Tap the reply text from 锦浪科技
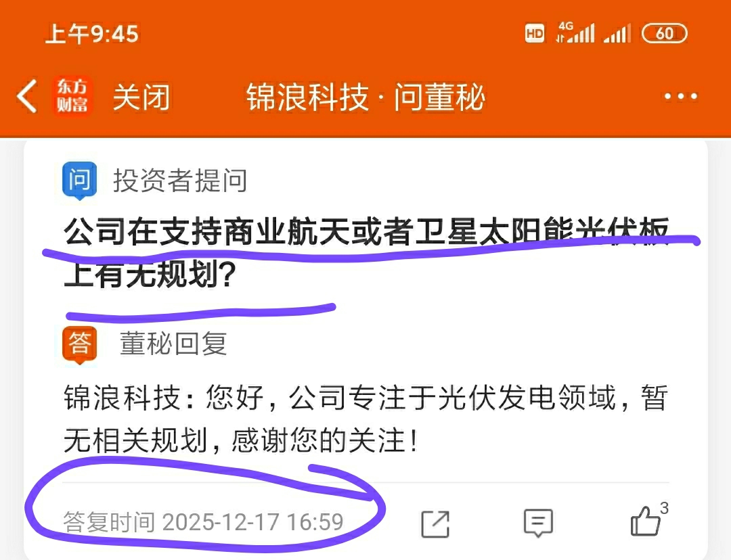 tap(366, 419)
